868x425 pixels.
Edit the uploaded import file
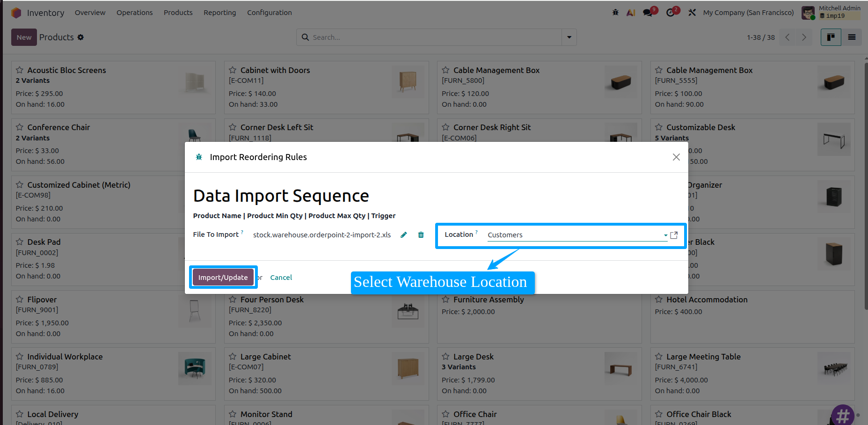(x=403, y=235)
